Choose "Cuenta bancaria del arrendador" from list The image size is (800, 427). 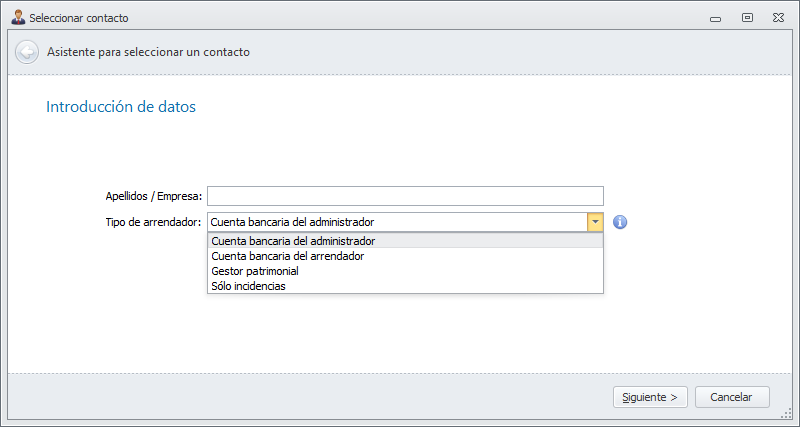click(x=288, y=256)
